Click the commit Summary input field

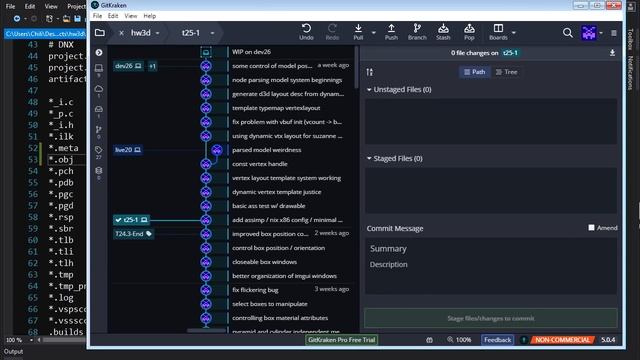tap(491, 249)
